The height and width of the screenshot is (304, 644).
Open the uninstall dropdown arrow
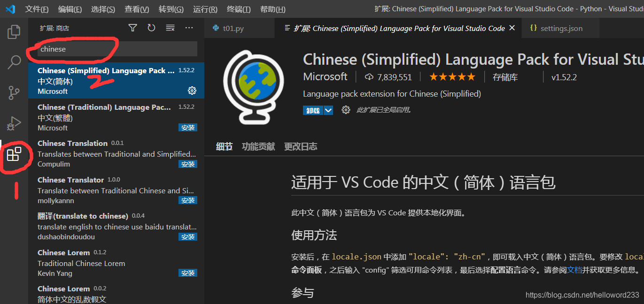coord(328,110)
